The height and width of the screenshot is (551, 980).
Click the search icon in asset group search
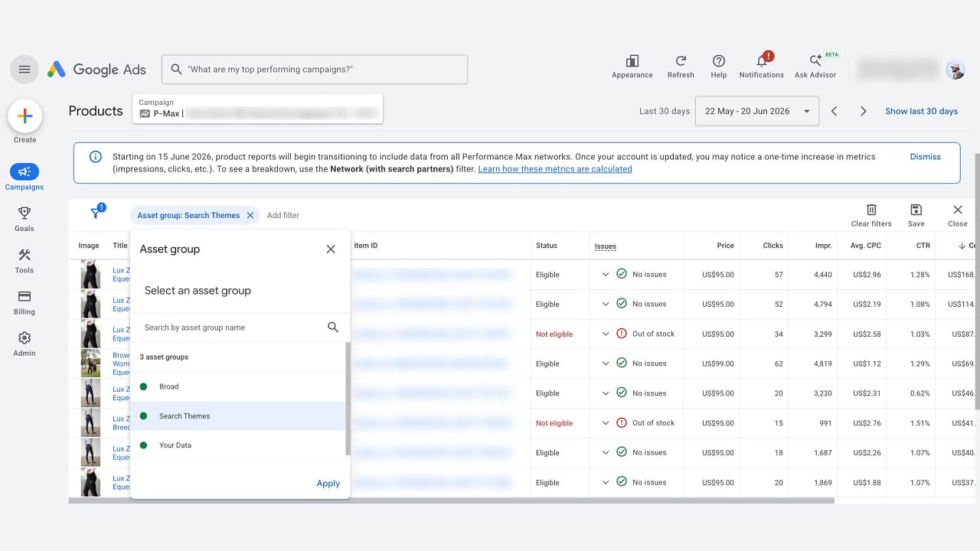point(333,328)
